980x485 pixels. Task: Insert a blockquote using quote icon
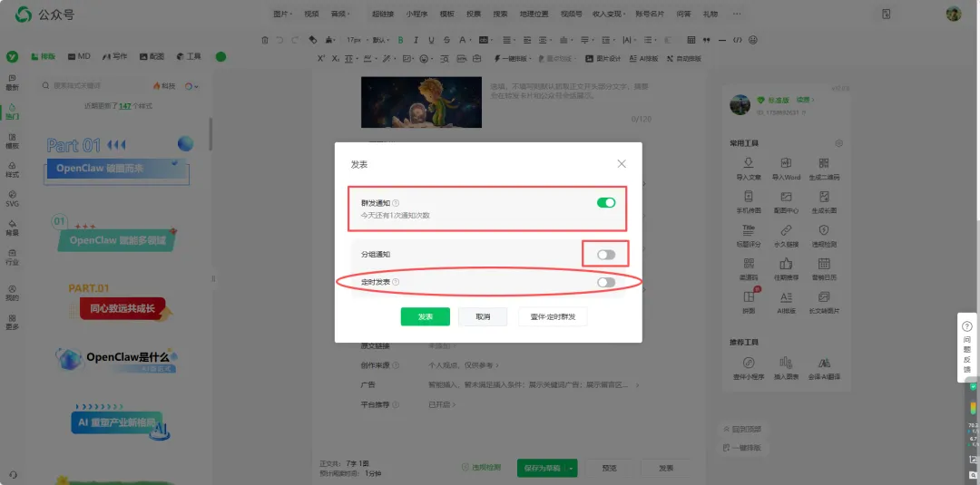click(707, 40)
